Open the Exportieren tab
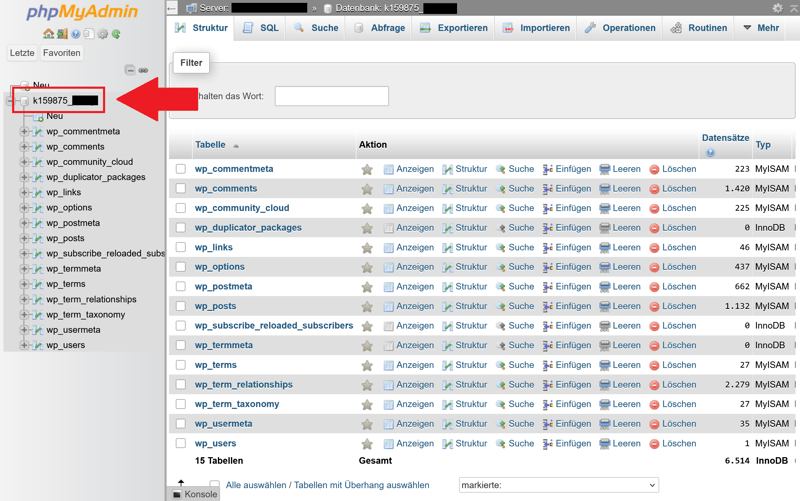Image resolution: width=800 pixels, height=501 pixels. click(454, 28)
